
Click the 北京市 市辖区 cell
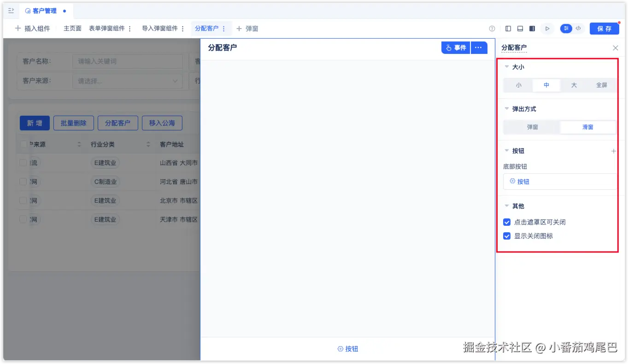tap(179, 200)
